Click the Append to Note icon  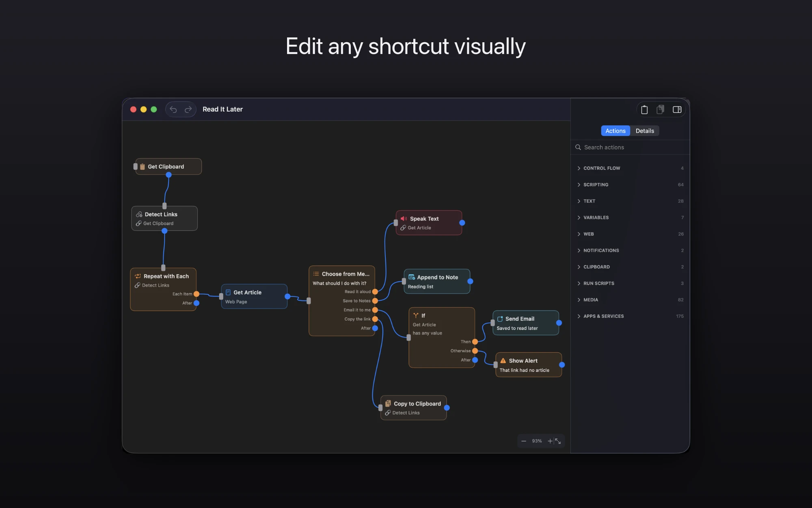click(x=412, y=277)
